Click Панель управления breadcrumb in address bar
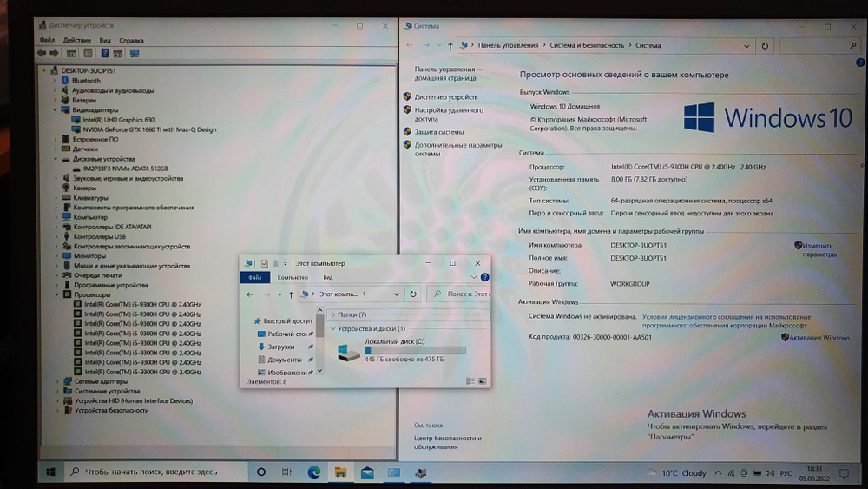The width and height of the screenshot is (868, 489). click(x=508, y=45)
